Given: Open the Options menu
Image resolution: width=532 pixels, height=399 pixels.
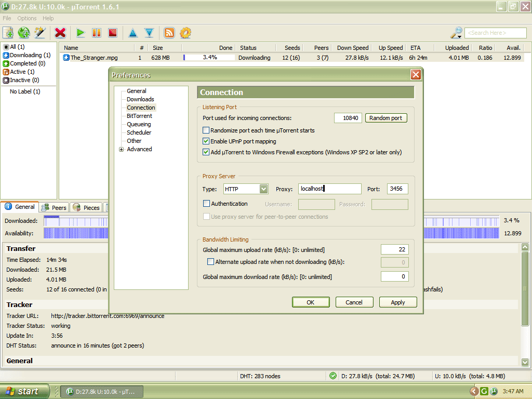Looking at the screenshot, I should click(x=27, y=18).
